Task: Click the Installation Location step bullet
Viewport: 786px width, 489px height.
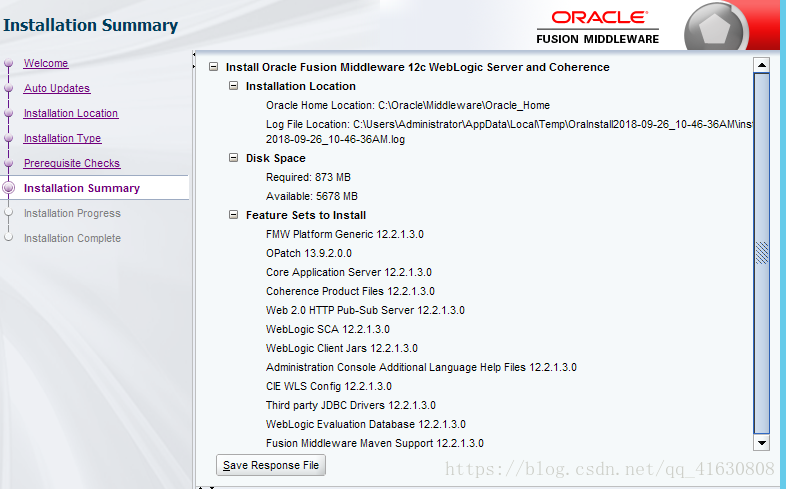Action: coord(9,113)
